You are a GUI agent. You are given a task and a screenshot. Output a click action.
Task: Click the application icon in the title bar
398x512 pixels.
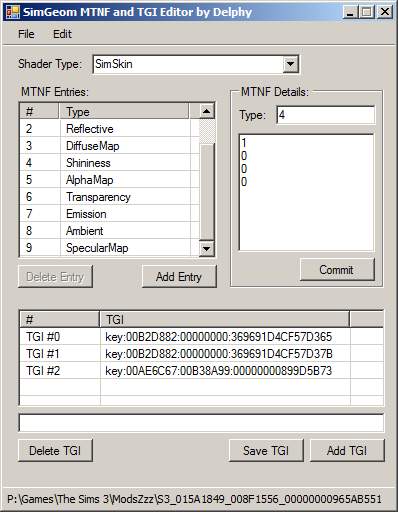click(13, 12)
